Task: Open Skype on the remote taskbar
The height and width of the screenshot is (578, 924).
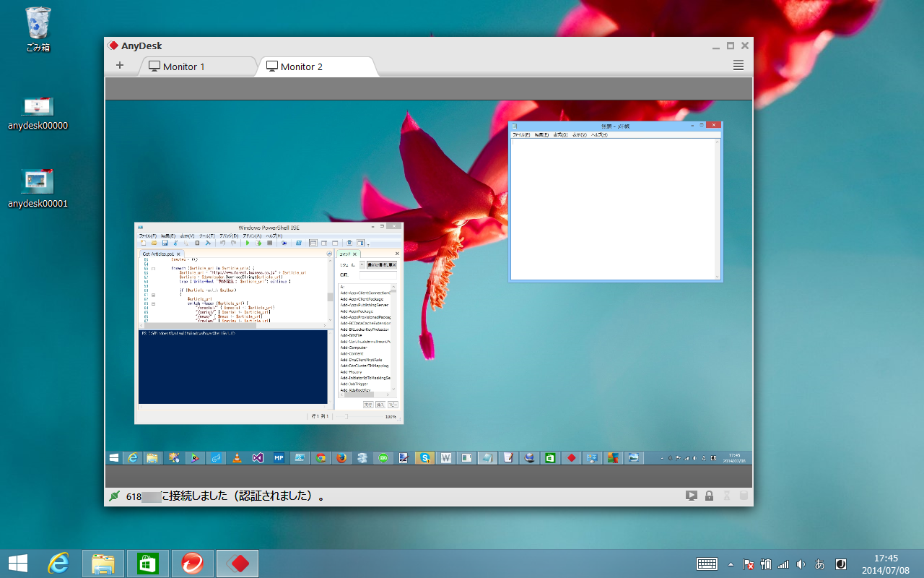Action: (x=425, y=457)
